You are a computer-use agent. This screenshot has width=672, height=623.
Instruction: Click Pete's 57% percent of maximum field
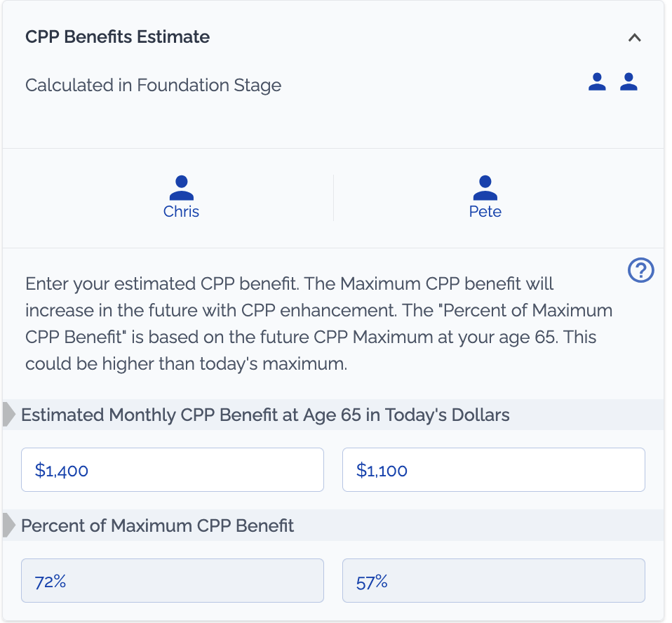[493, 581]
